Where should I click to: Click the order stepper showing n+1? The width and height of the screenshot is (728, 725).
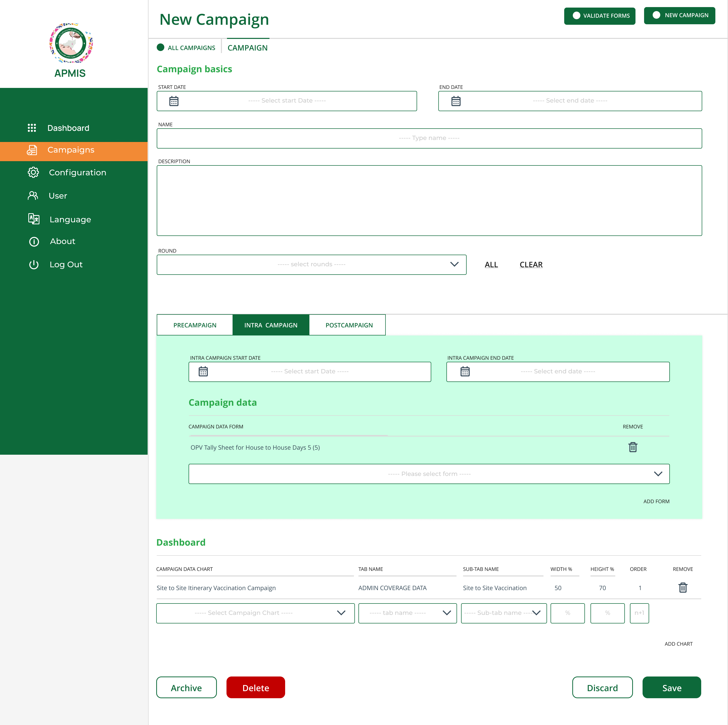pyautogui.click(x=639, y=613)
